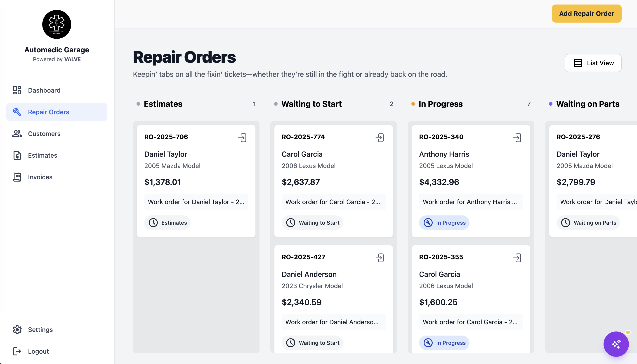
Task: Open order RO-2025-706 via arrow icon
Action: (x=242, y=138)
